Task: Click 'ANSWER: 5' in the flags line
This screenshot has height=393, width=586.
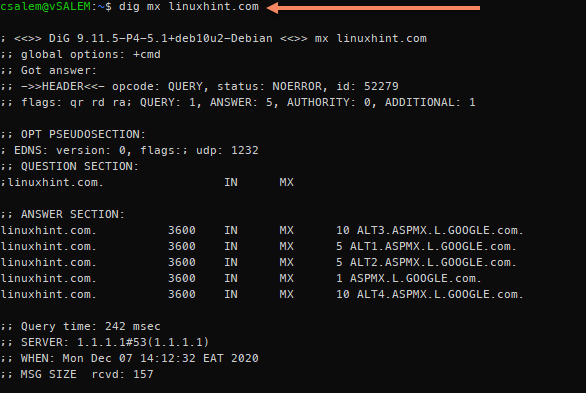Action: (x=241, y=102)
